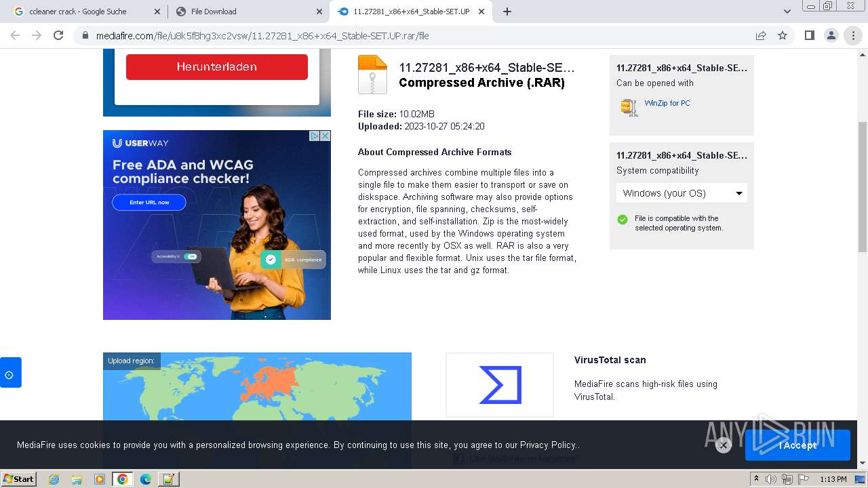Click the volume speaker tray icon
The image size is (868, 488).
pos(771,479)
